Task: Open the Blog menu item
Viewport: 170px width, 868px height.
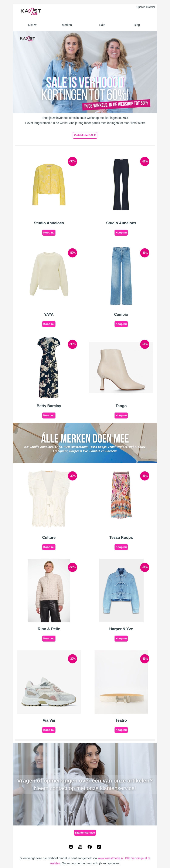Action: click(137, 25)
